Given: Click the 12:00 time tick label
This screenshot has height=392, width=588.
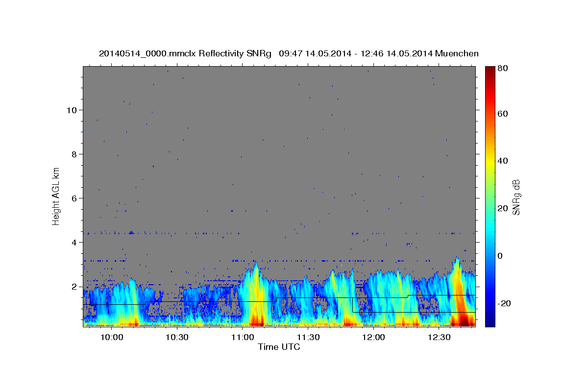Looking at the screenshot, I should pos(373,338).
